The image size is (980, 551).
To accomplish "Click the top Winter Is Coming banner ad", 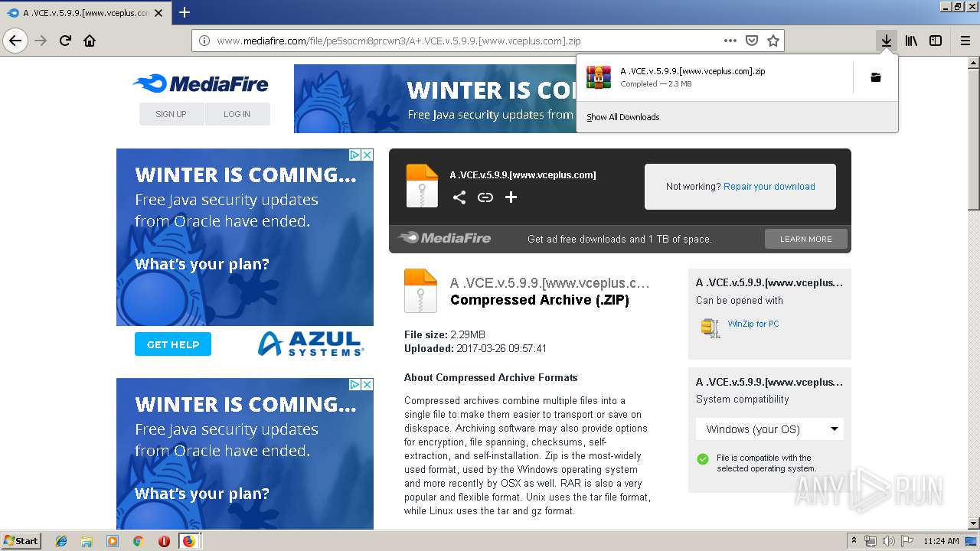I will (435, 99).
